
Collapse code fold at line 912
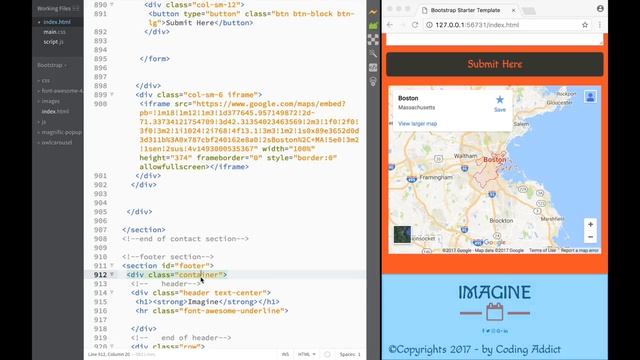click(x=112, y=275)
